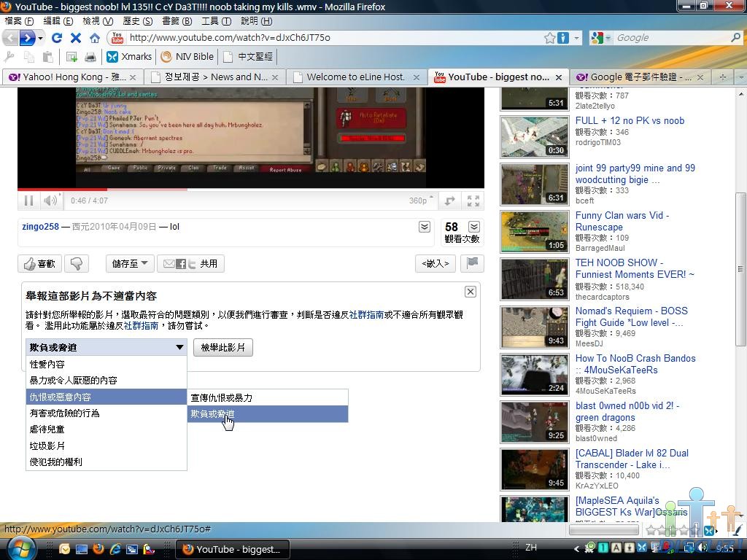The height and width of the screenshot is (560, 747).
Task: Choose 宣傳仇恨或暴力 in the submenu
Action: point(268,397)
